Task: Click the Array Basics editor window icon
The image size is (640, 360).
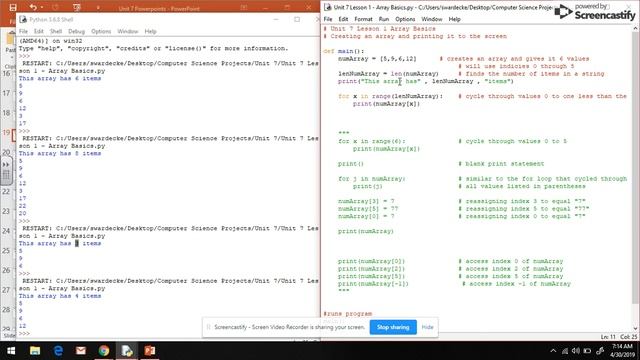Action: [327, 7]
